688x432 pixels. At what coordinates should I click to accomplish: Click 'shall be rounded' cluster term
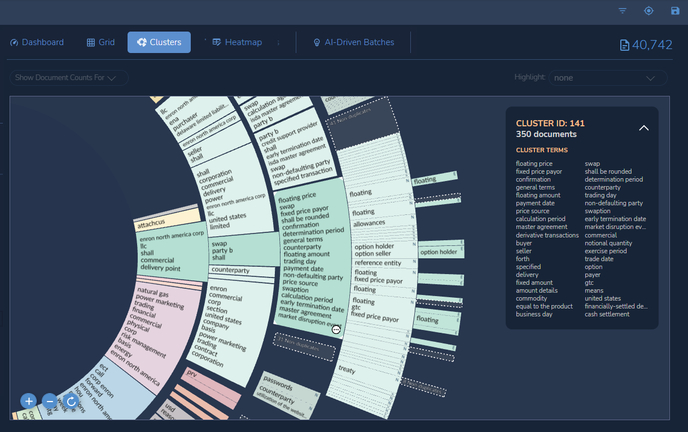(x=608, y=171)
